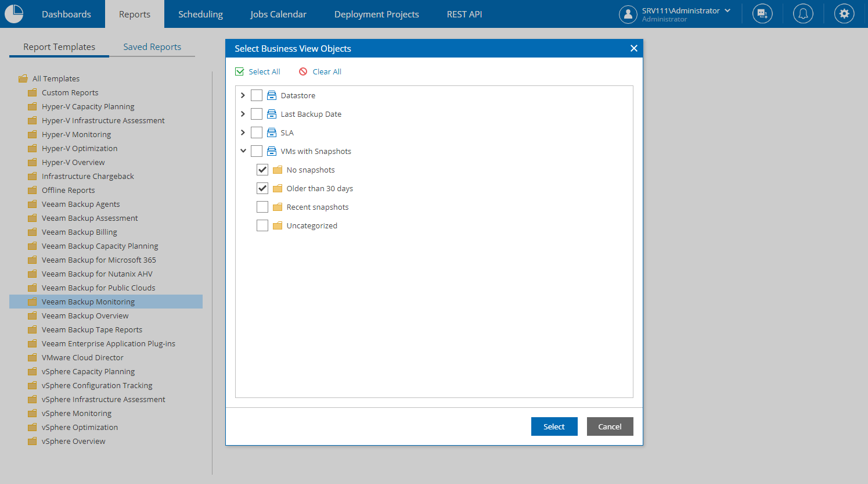Collapse the VMs with Snapshots node
This screenshot has height=484, width=868.
tap(243, 151)
